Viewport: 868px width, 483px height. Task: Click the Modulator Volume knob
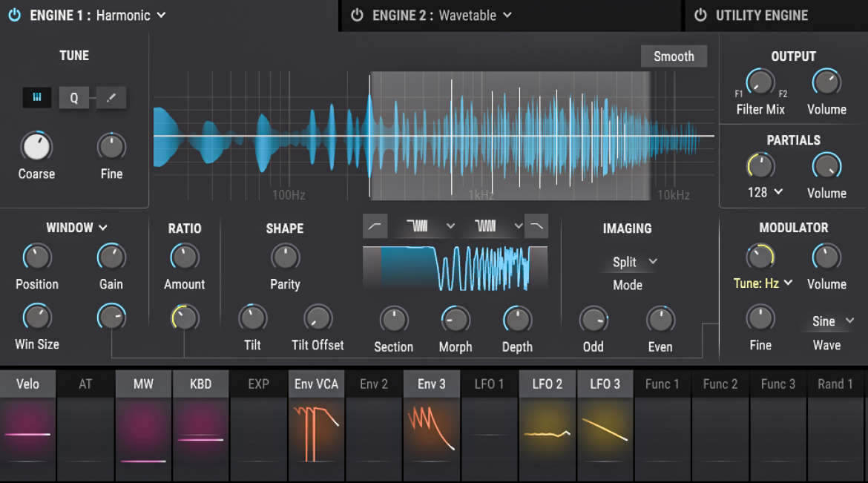tap(826, 257)
